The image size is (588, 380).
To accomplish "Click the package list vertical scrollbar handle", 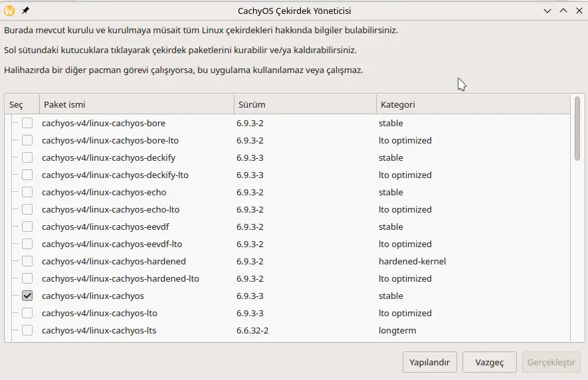I will pos(577,129).
